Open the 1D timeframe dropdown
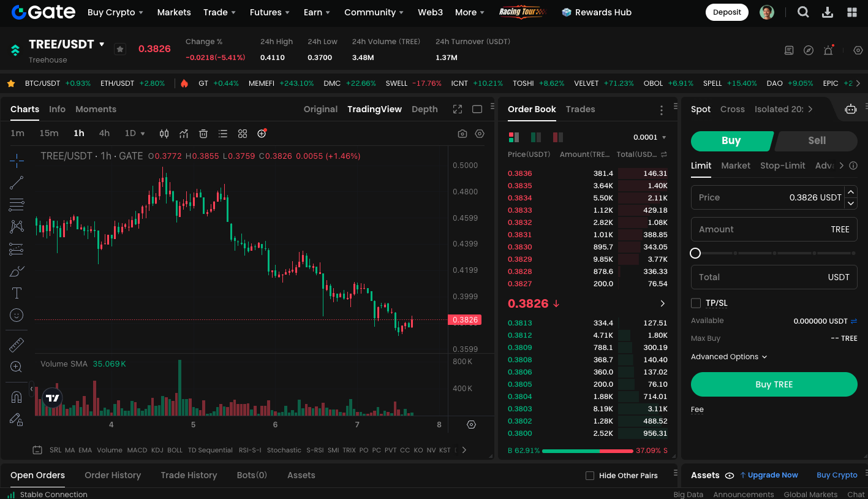Screen dimensions: 868x499 [x=135, y=134]
